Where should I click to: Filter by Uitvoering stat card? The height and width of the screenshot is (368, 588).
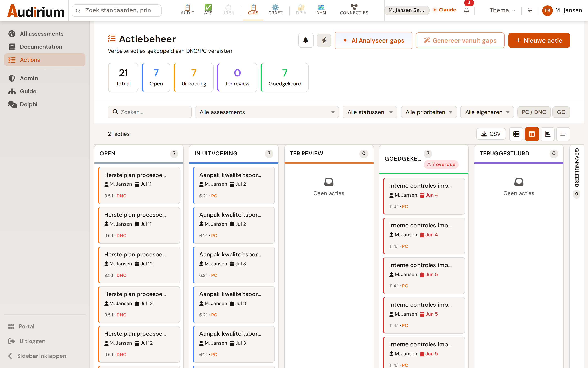(193, 77)
